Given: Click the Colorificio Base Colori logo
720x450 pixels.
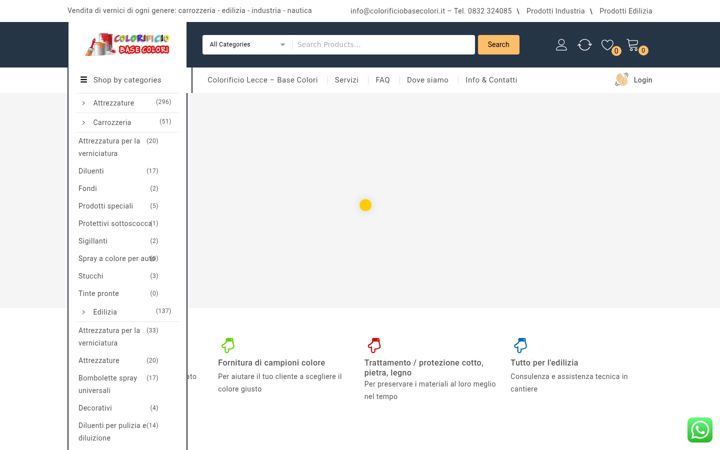Looking at the screenshot, I should (x=128, y=45).
